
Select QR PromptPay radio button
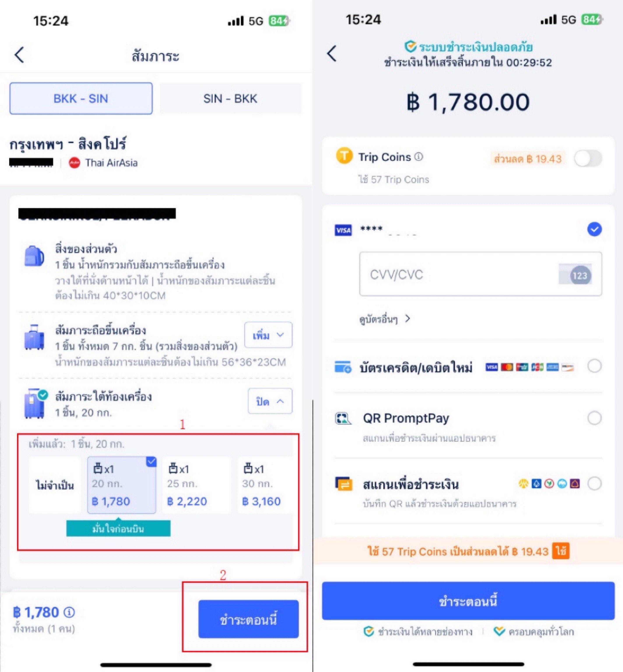tap(594, 418)
